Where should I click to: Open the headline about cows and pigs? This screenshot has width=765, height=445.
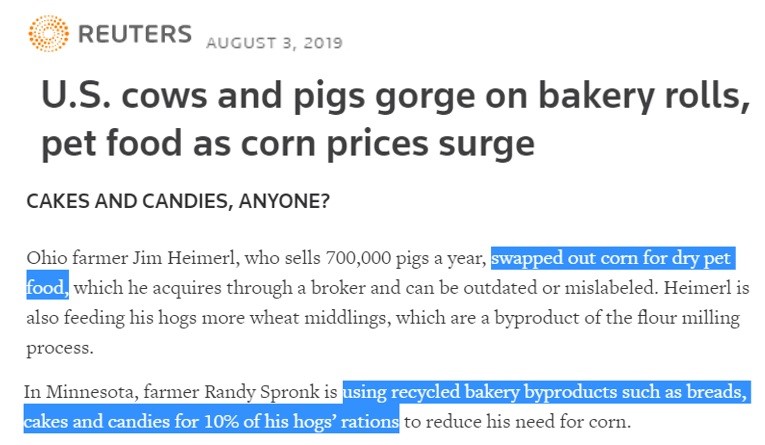[395, 119]
